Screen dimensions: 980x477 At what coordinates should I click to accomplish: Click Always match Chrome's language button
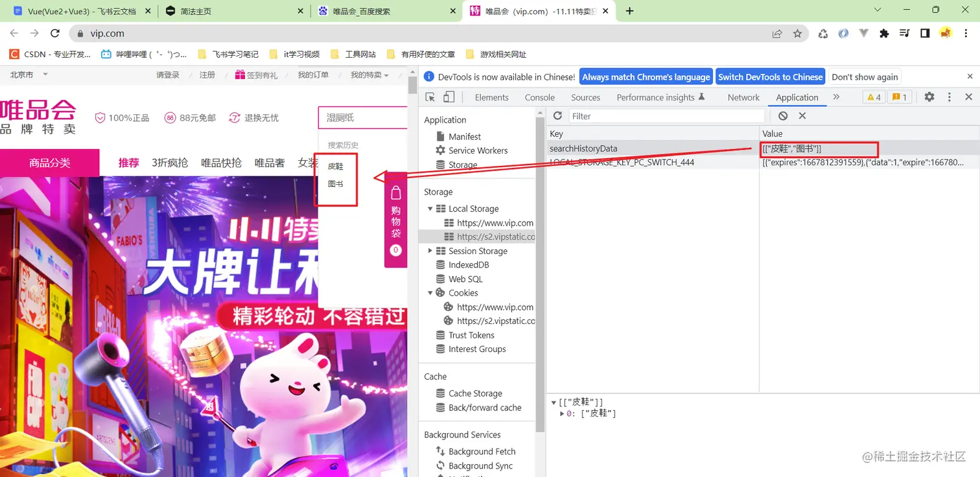[646, 76]
